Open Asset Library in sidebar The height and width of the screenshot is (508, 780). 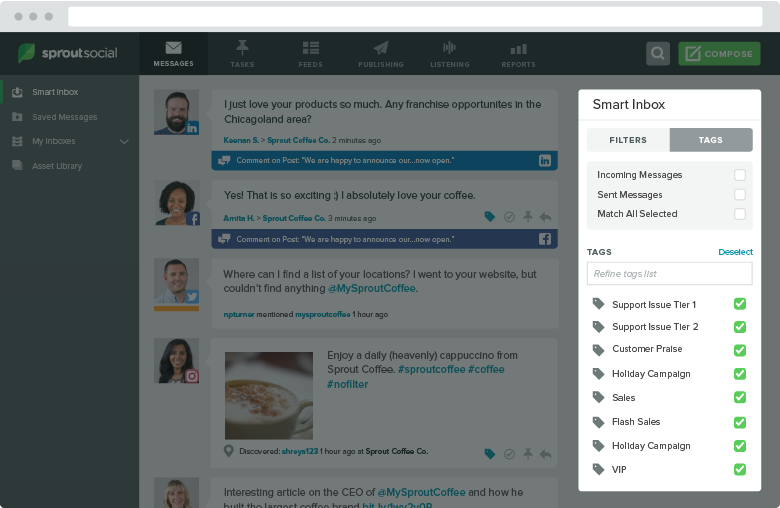(57, 166)
